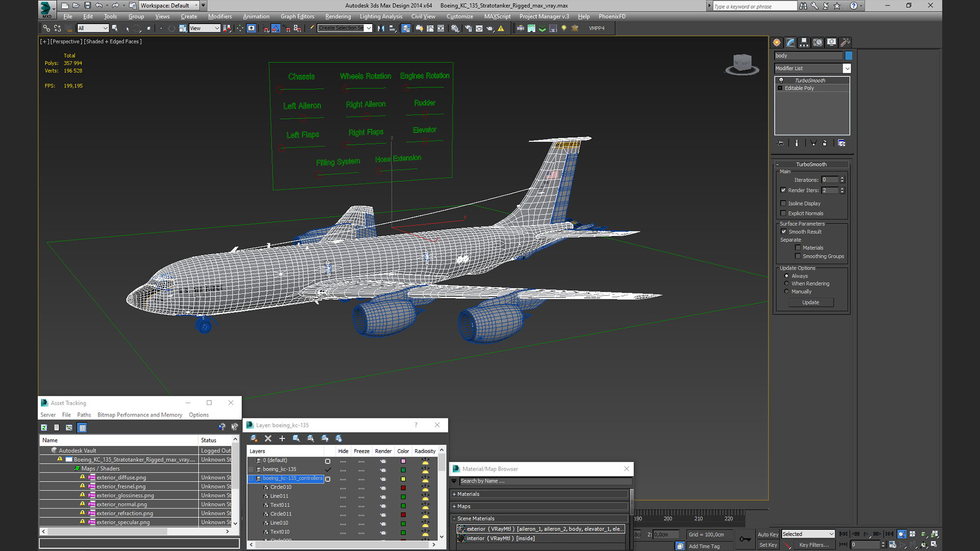
Task: Click yellow color swatch of boeing_kc-135_controllers layer
Action: 403,479
